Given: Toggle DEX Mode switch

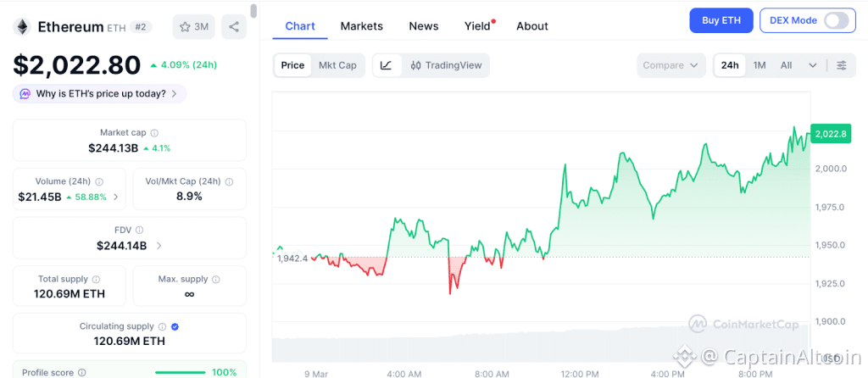Looking at the screenshot, I should (835, 20).
